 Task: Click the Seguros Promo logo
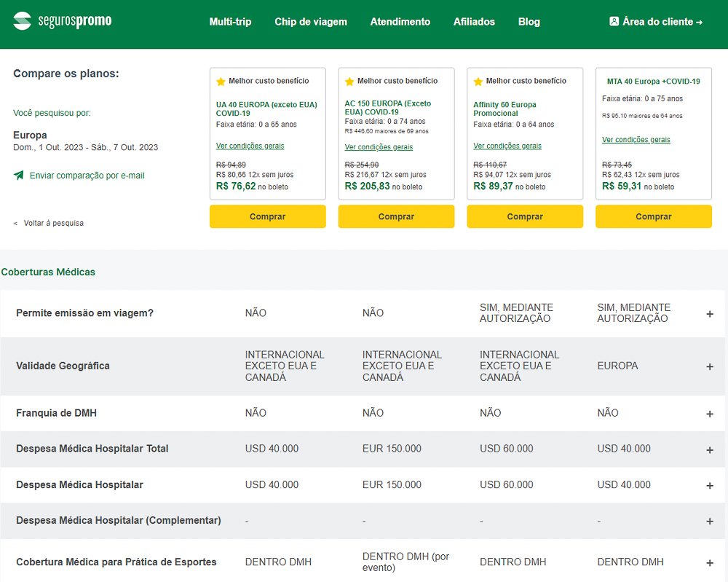pyautogui.click(x=63, y=21)
